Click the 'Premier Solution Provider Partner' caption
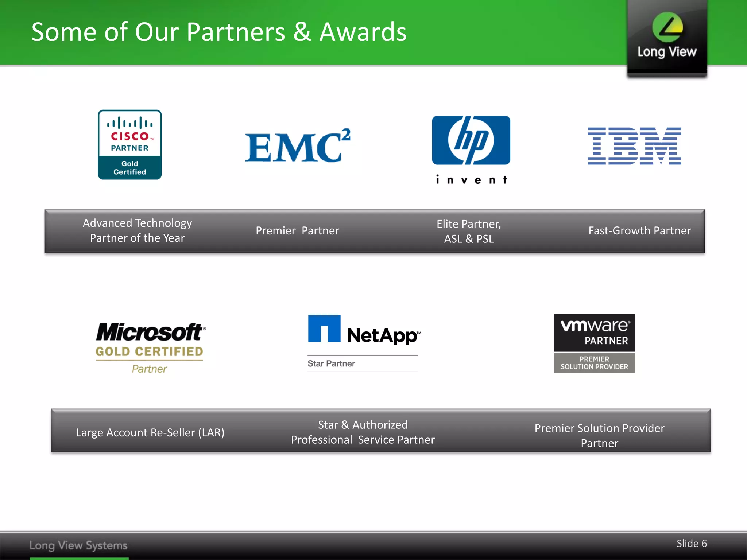Viewport: 747px width, 560px height. click(x=600, y=435)
